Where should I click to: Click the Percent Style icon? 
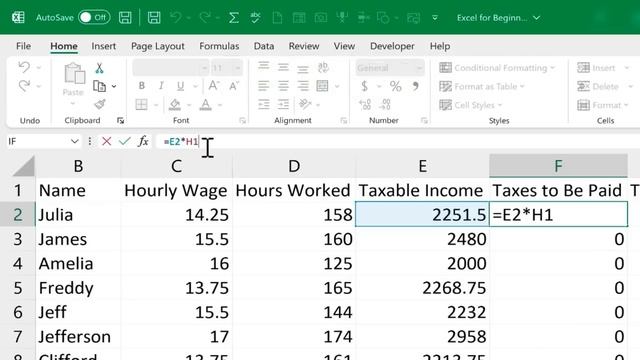[x=395, y=86]
